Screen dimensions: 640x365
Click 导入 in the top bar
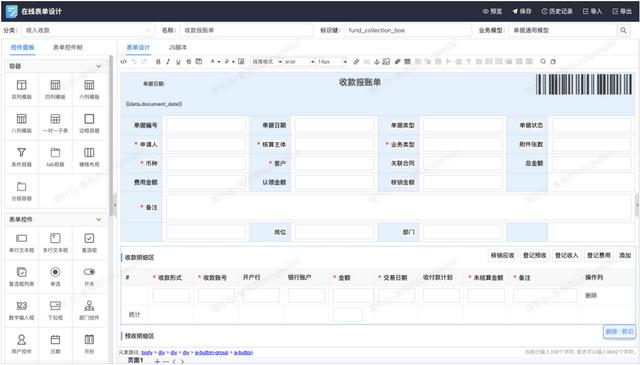click(x=593, y=11)
